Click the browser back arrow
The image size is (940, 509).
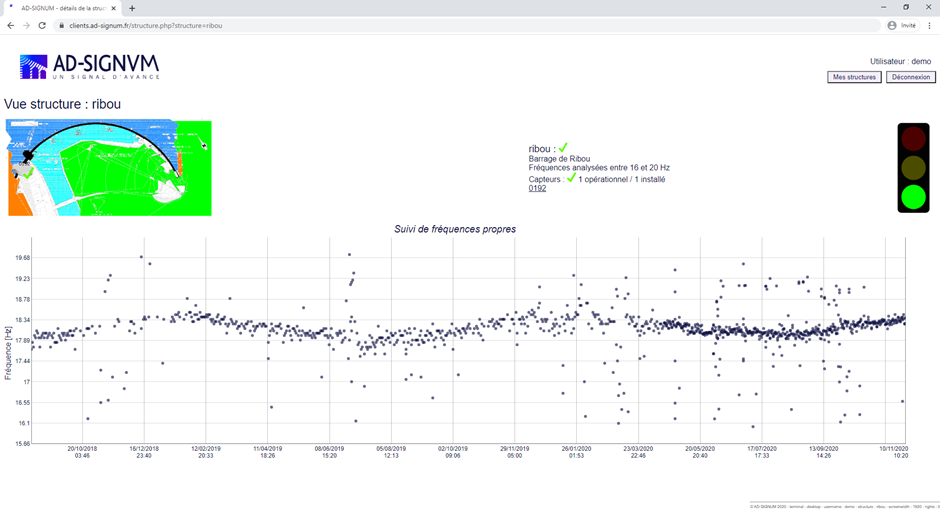click(11, 25)
